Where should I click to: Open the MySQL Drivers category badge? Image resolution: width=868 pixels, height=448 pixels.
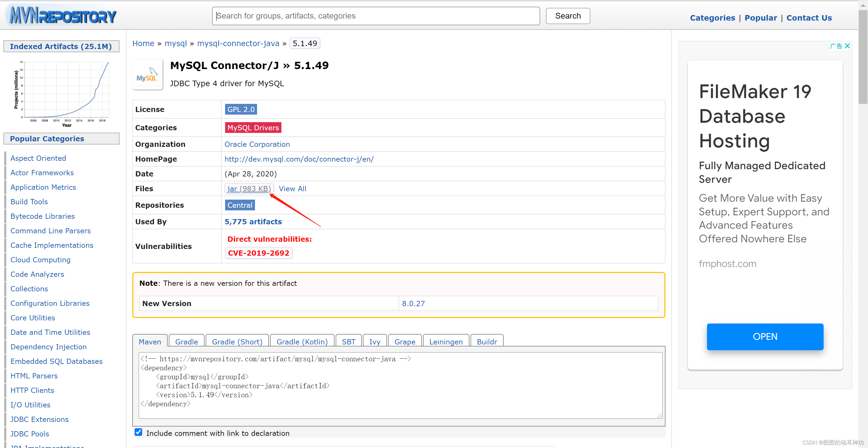tap(253, 127)
